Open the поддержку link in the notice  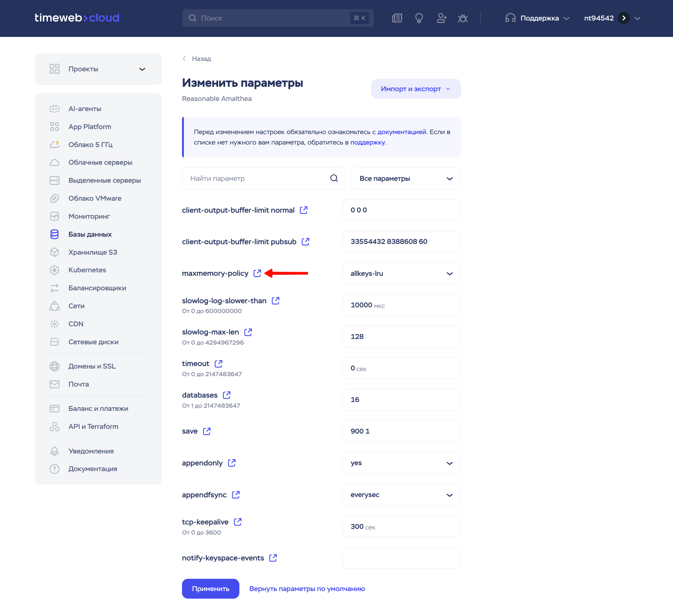(367, 142)
